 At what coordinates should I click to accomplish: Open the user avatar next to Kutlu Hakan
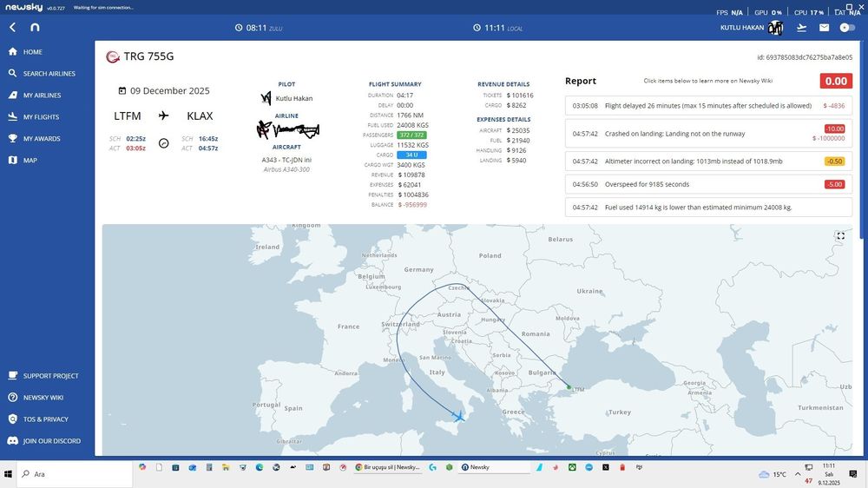[x=776, y=28]
